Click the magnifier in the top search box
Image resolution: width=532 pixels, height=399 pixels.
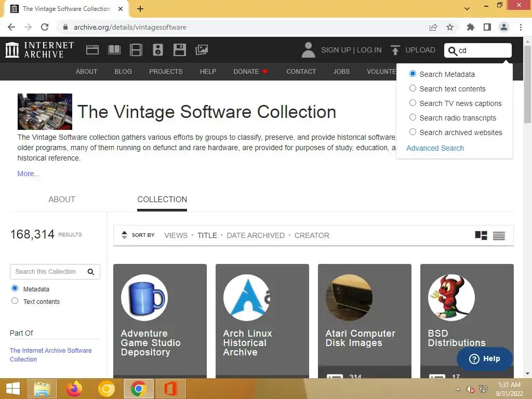(453, 51)
